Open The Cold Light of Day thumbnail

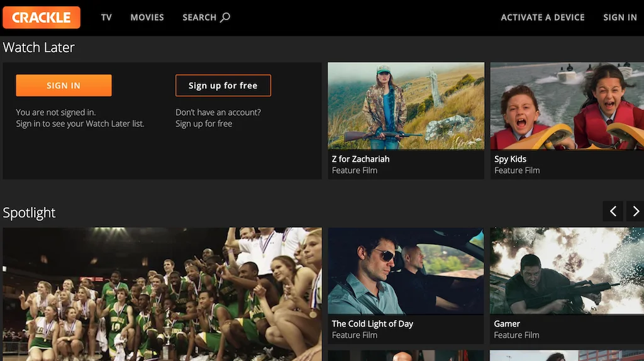tap(406, 271)
